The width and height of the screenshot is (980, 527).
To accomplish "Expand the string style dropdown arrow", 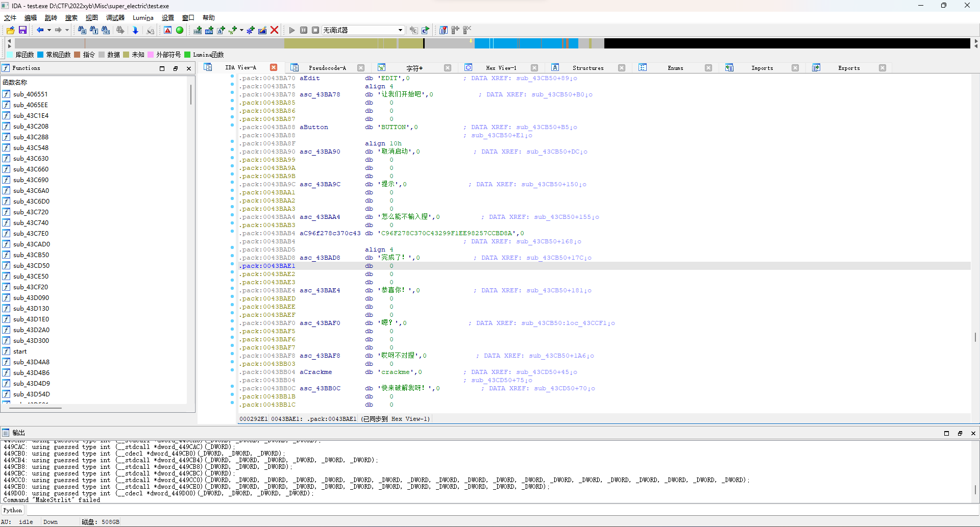I will [x=241, y=30].
